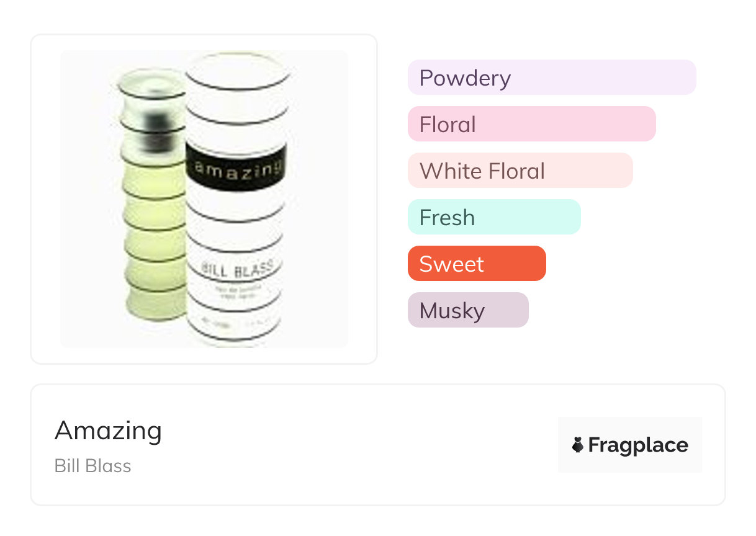This screenshot has width=756, height=536.
Task: Click the Fragplace wordmark text
Action: (638, 445)
